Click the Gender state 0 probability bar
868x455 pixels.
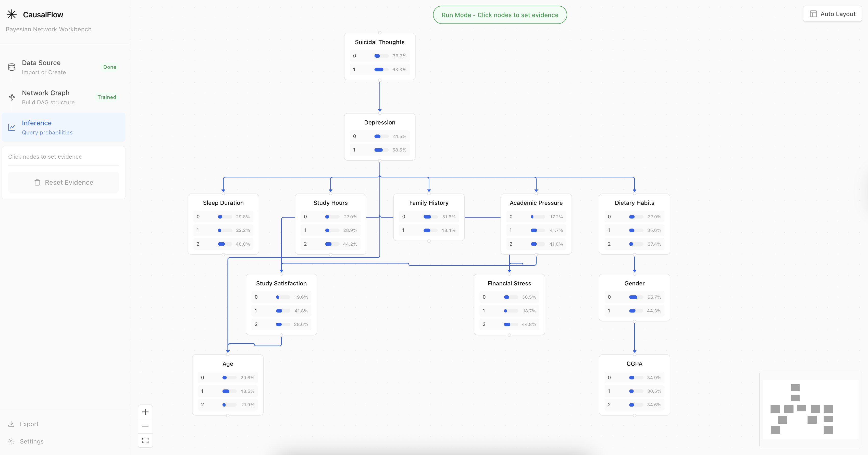tap(636, 297)
